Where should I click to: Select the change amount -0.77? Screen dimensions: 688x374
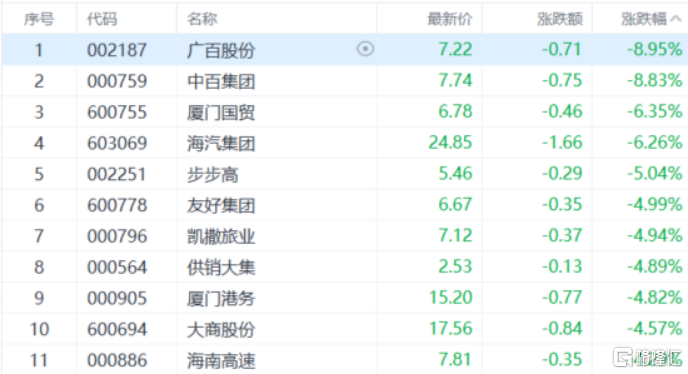[x=562, y=298]
